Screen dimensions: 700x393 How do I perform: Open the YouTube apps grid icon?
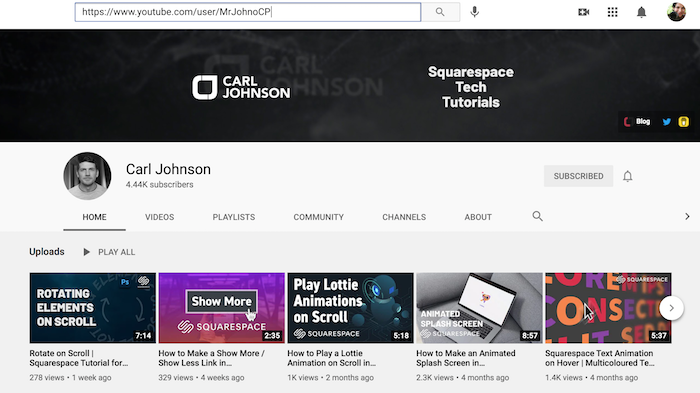point(612,12)
